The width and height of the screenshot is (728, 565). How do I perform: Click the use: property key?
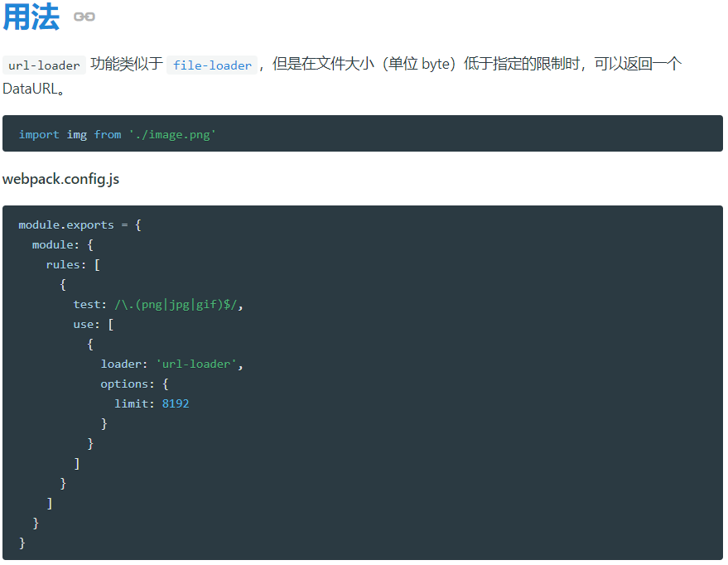click(87, 324)
